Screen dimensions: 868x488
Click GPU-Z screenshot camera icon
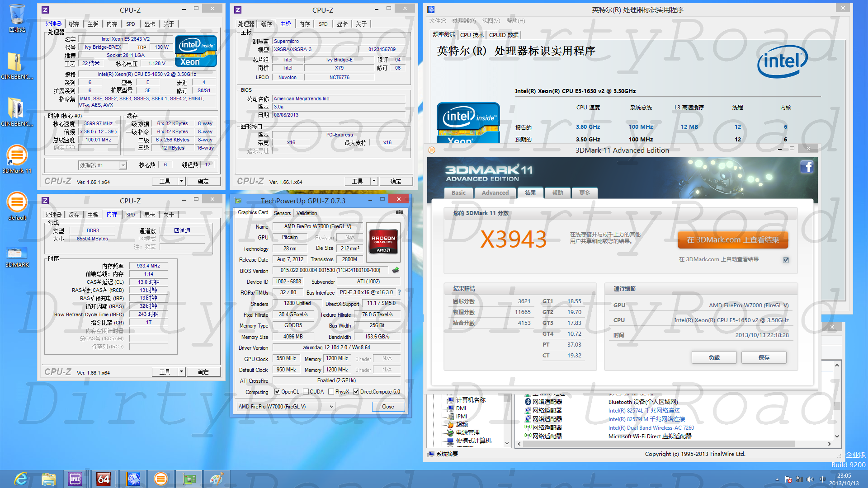pos(400,212)
